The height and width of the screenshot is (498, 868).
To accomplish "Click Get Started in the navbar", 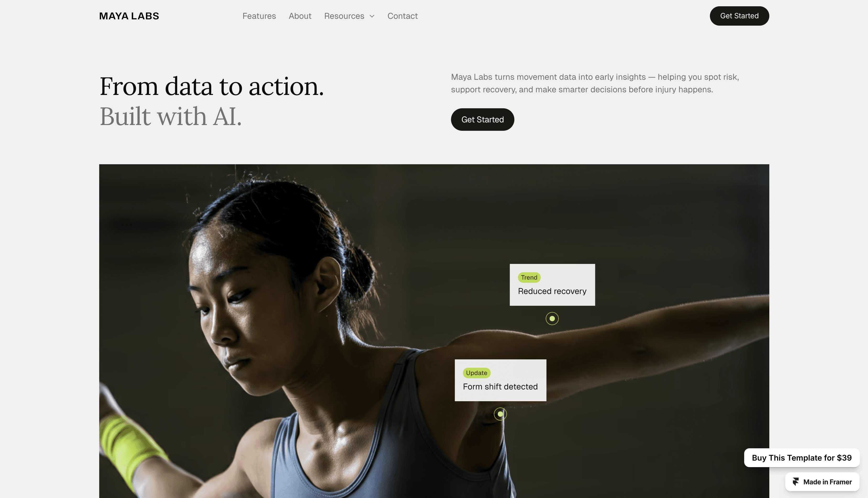I will tap(739, 16).
